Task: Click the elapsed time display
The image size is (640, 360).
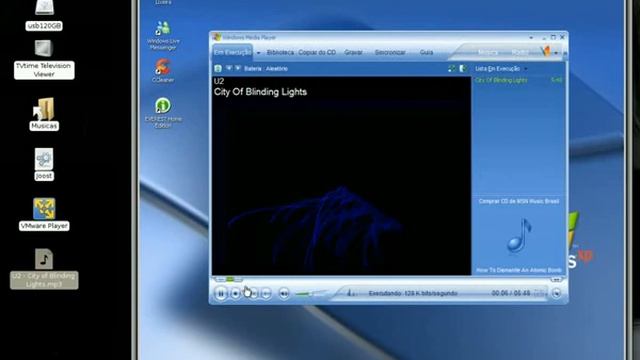Action: (511, 293)
